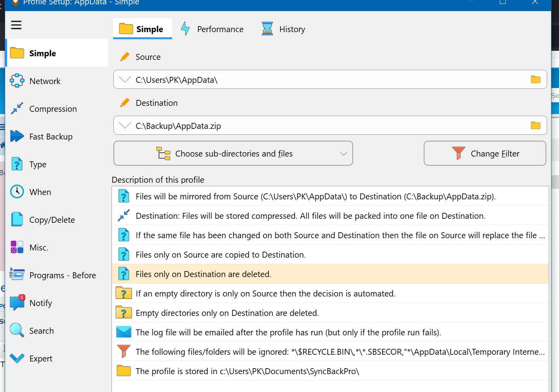559x392 pixels.
Task: Click the When clock icon
Action: (17, 191)
